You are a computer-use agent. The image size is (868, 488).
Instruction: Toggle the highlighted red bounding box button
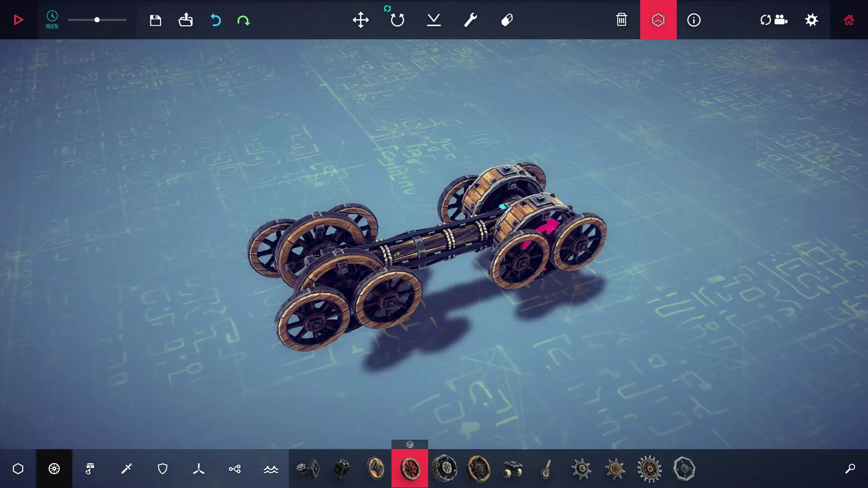658,20
